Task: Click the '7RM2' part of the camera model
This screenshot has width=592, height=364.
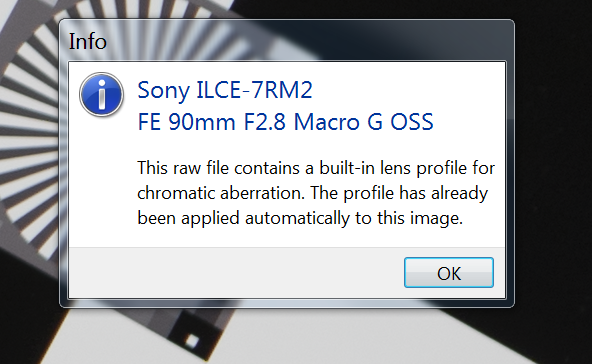Action: [282, 90]
